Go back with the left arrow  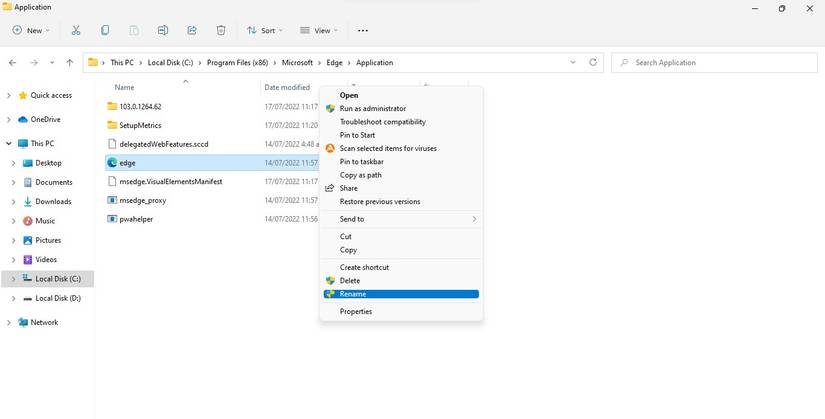click(x=13, y=63)
